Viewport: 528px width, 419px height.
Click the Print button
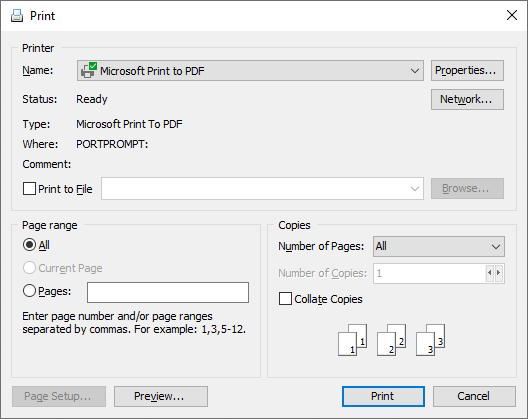[383, 396]
